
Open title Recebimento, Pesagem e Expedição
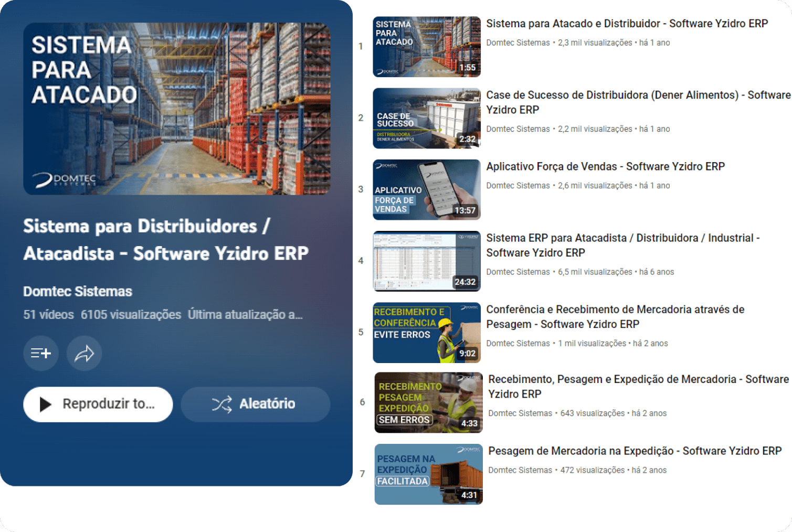(639, 387)
